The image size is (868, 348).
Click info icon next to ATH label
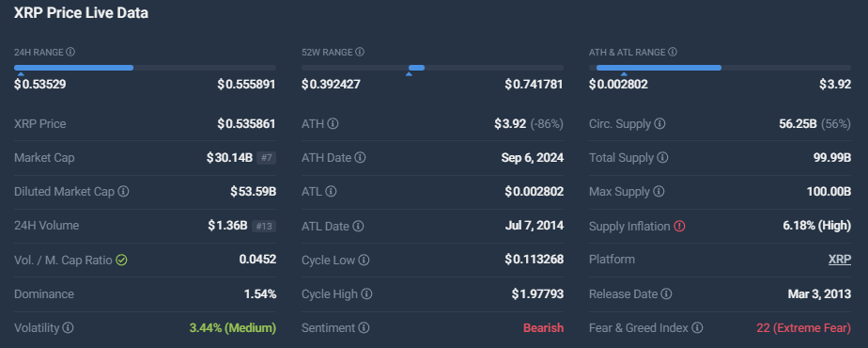tap(333, 124)
